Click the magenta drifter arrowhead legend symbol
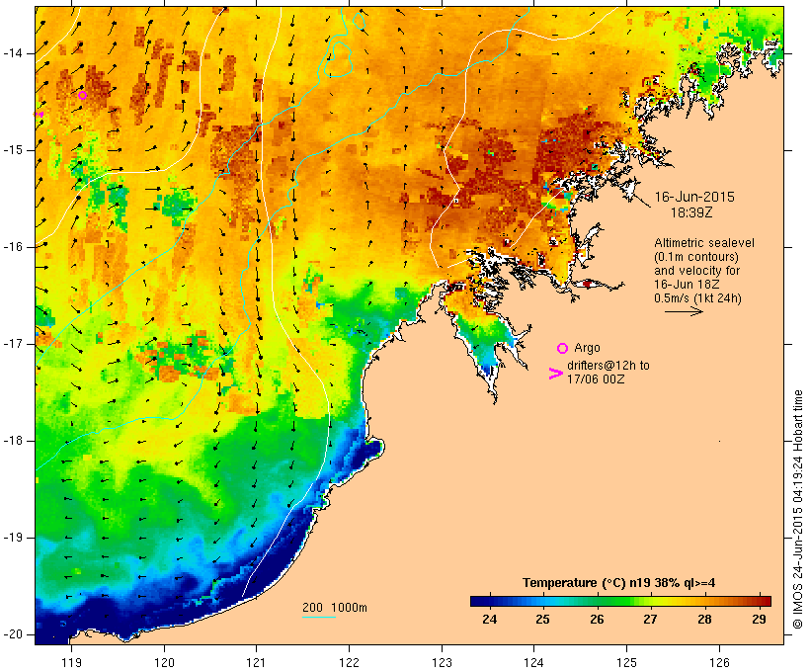810x672 pixels. pyautogui.click(x=556, y=374)
